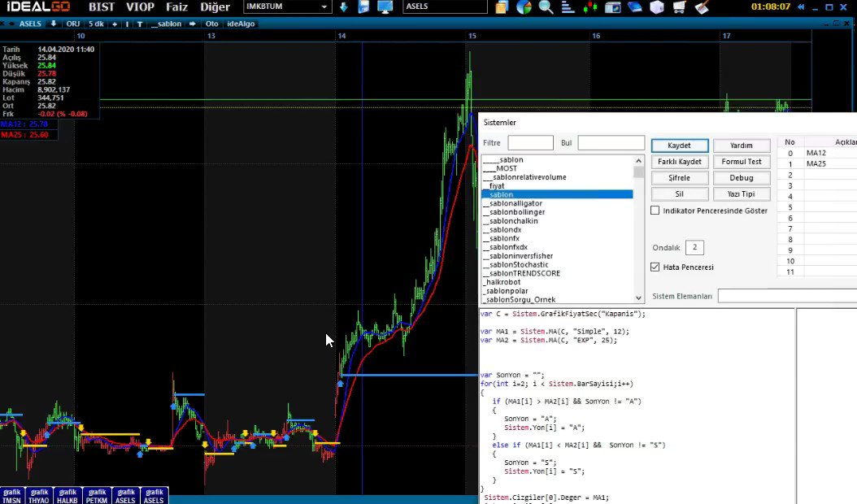Open the VIOP menu
Viewport: 857px width, 504px height.
click(141, 7)
